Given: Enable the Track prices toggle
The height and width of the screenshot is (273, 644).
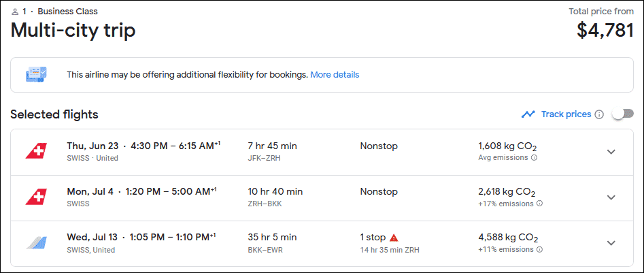Looking at the screenshot, I should tap(622, 114).
